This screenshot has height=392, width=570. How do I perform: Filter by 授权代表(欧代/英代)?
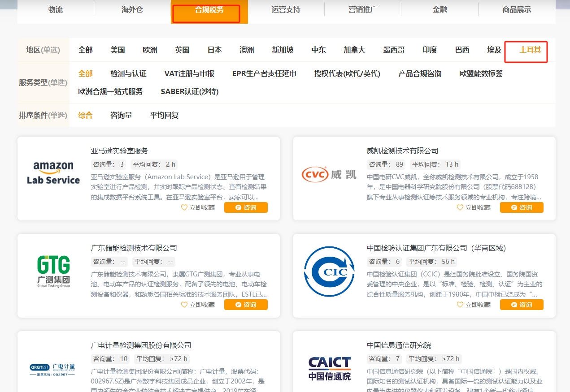click(x=347, y=73)
